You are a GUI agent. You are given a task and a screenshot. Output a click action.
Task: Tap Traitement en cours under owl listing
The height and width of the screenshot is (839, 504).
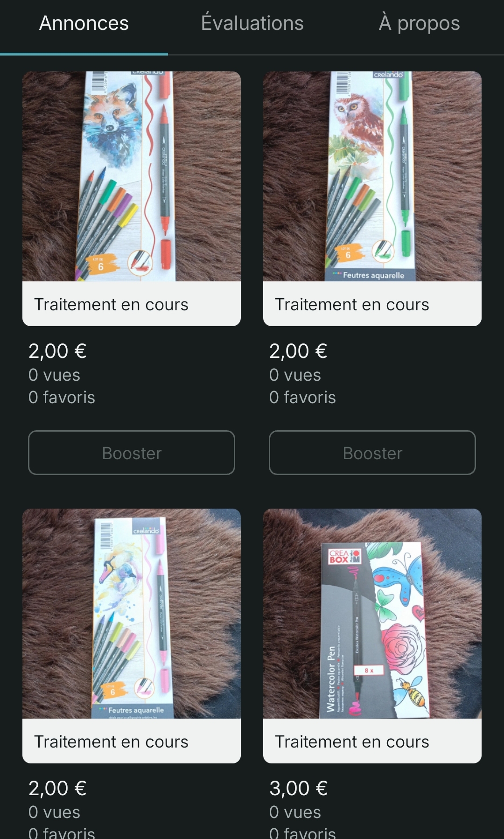(352, 304)
